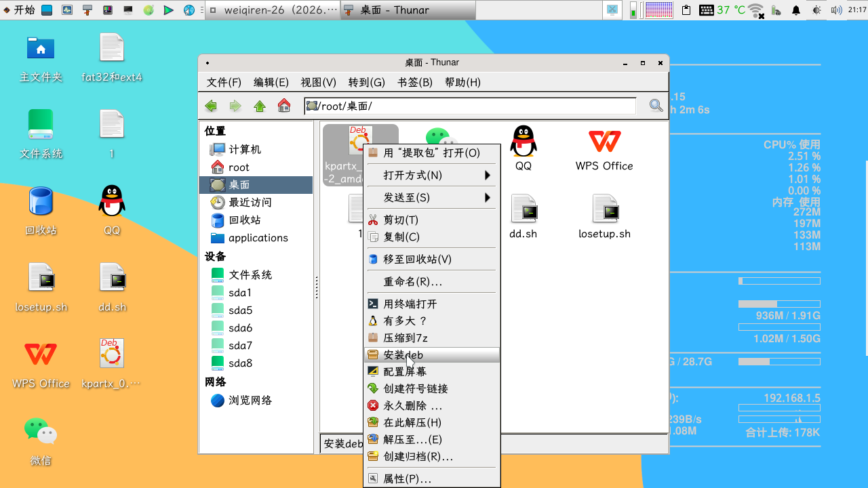The height and width of the screenshot is (488, 868).
Task: Select the 'fat32和ext4' desktop file
Action: [112, 58]
